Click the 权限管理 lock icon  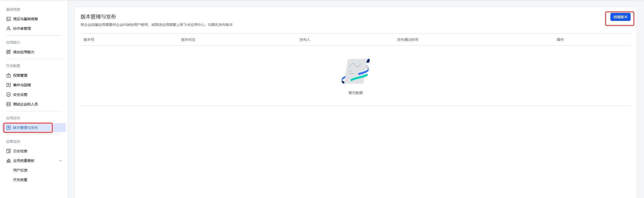(9, 75)
